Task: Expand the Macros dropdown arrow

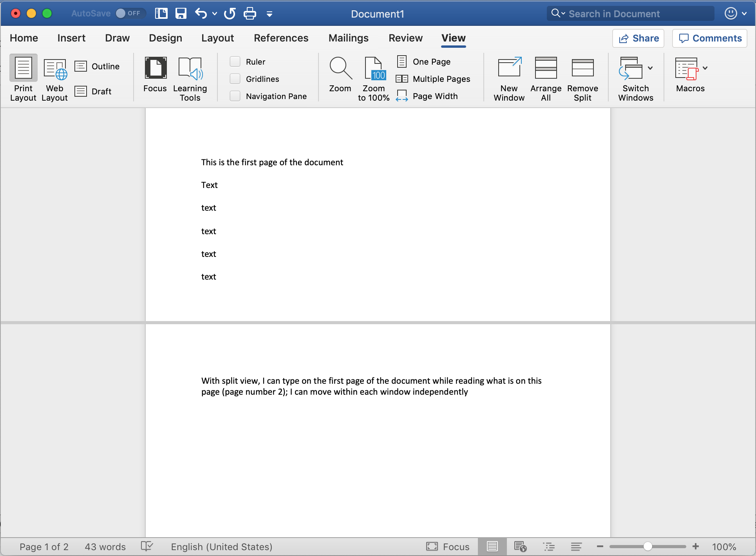Action: click(705, 68)
